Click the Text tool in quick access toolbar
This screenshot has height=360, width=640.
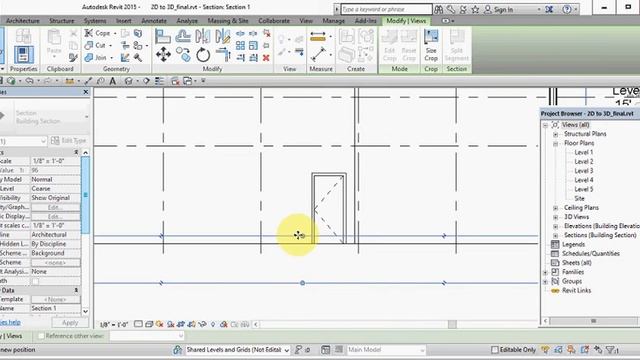pyautogui.click(x=113, y=81)
